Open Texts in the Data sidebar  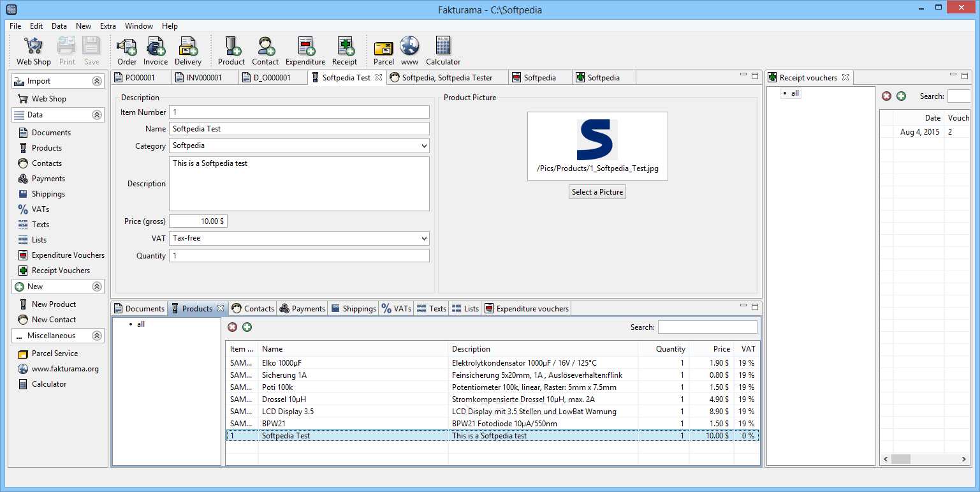[33, 225]
